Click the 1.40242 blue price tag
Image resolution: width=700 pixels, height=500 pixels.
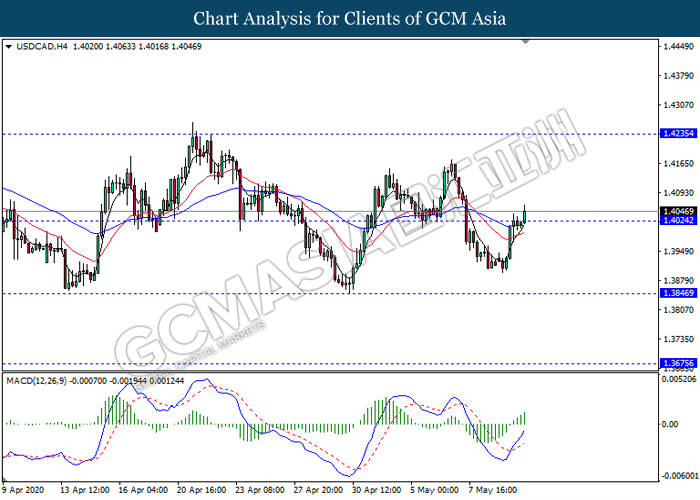(x=676, y=221)
